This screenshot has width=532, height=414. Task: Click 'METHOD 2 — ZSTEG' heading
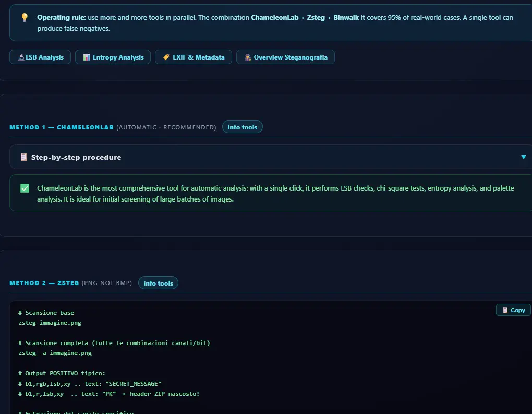(x=44, y=283)
